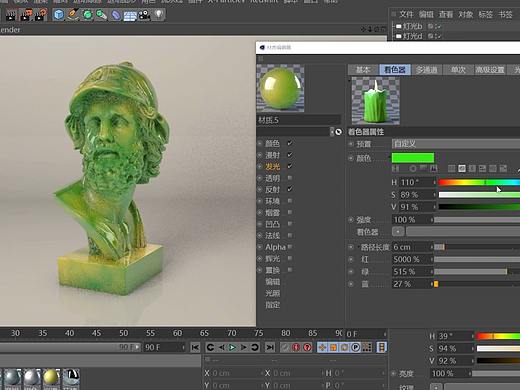This screenshot has width=520, height=390.
Task: Click the green candle shader preview
Action: pos(376,100)
